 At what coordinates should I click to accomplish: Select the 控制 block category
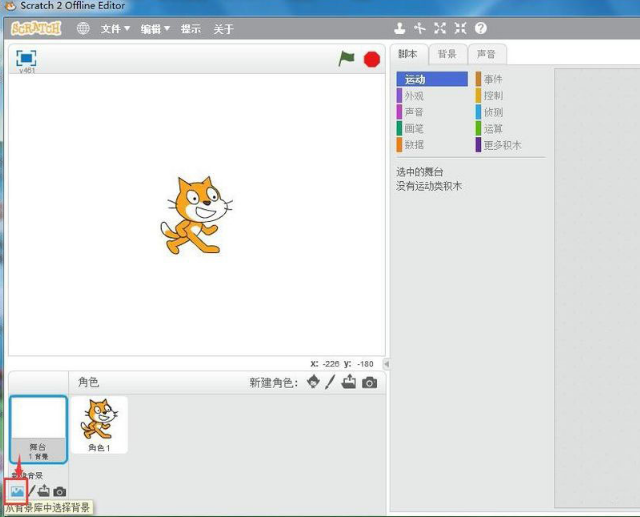tap(510, 96)
